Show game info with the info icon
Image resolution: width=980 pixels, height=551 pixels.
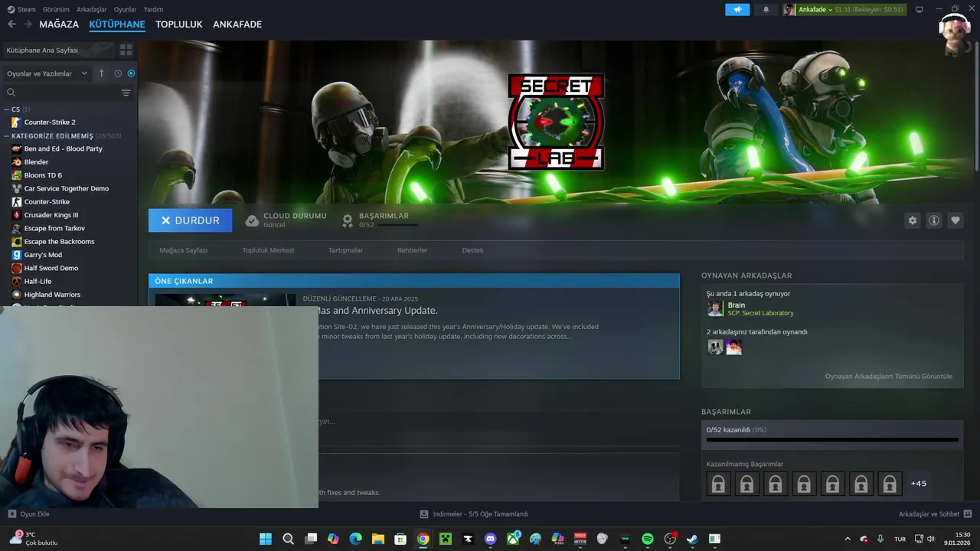[934, 220]
